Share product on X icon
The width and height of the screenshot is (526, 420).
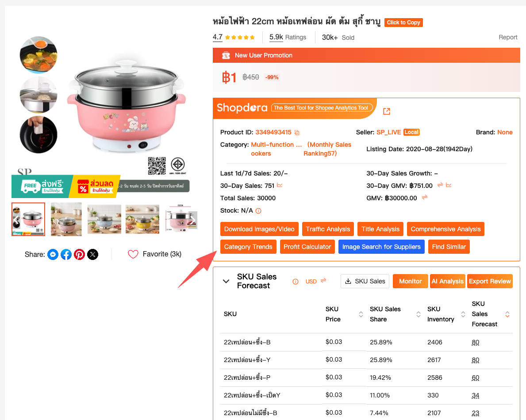coord(93,254)
